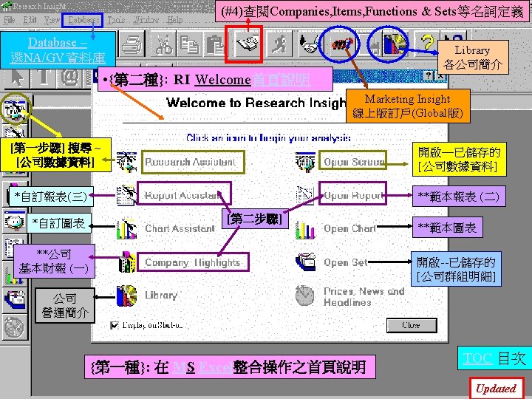Click the Updated button
This screenshot has height=399, width=532.
pos(497,389)
